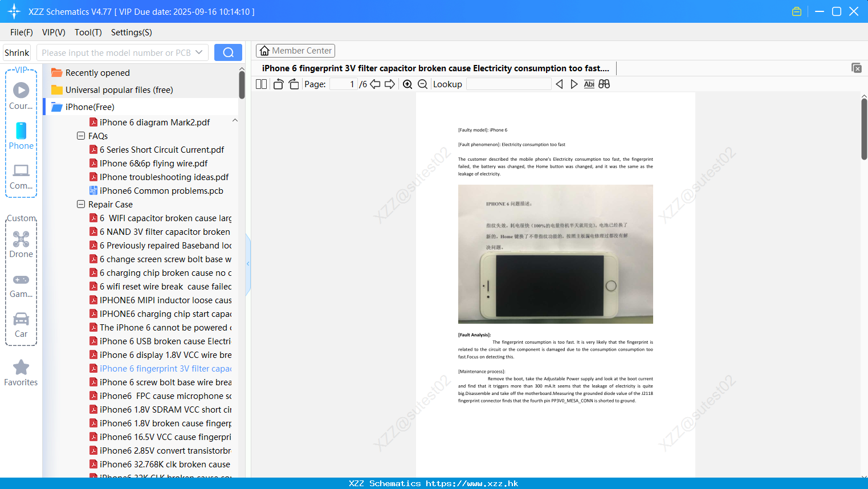Click the Lookup text field
868x489 pixels.
pos(508,84)
